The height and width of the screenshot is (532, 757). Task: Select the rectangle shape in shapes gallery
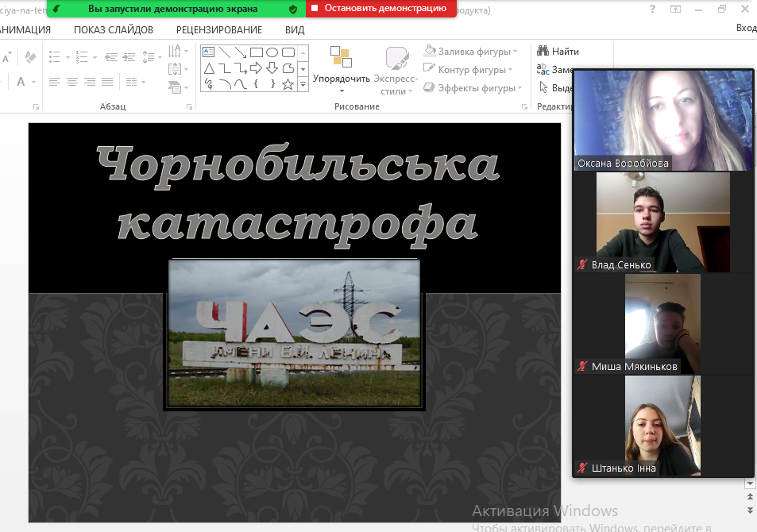click(257, 52)
